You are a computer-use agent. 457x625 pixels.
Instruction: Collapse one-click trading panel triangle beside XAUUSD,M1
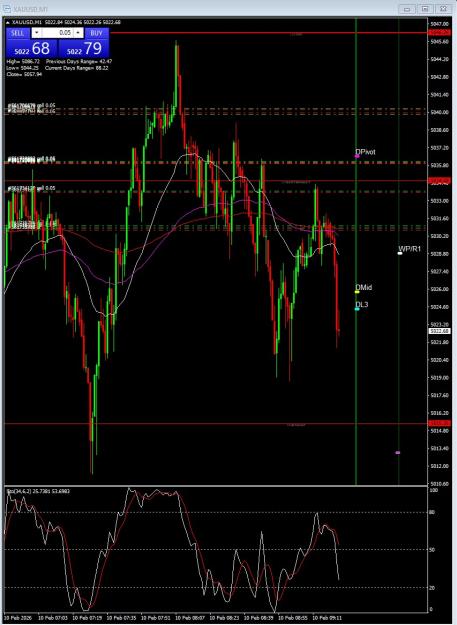(x=8, y=22)
